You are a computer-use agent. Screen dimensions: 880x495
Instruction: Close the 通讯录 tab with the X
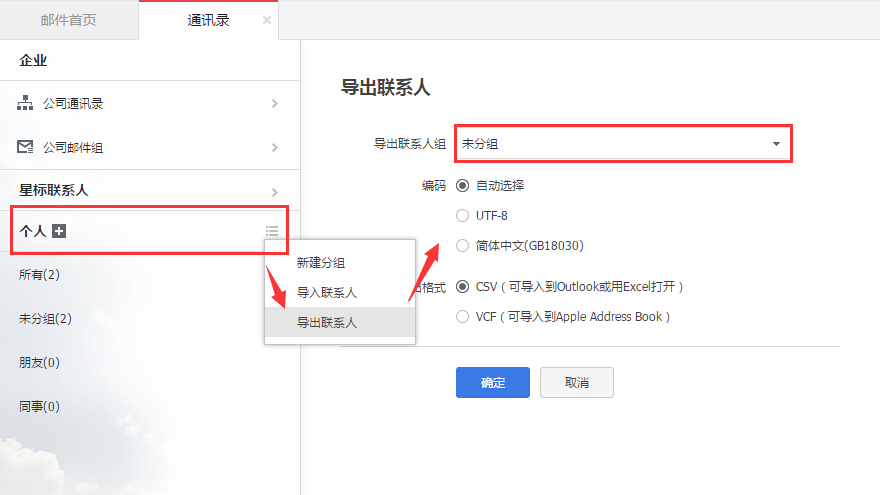[x=266, y=20]
